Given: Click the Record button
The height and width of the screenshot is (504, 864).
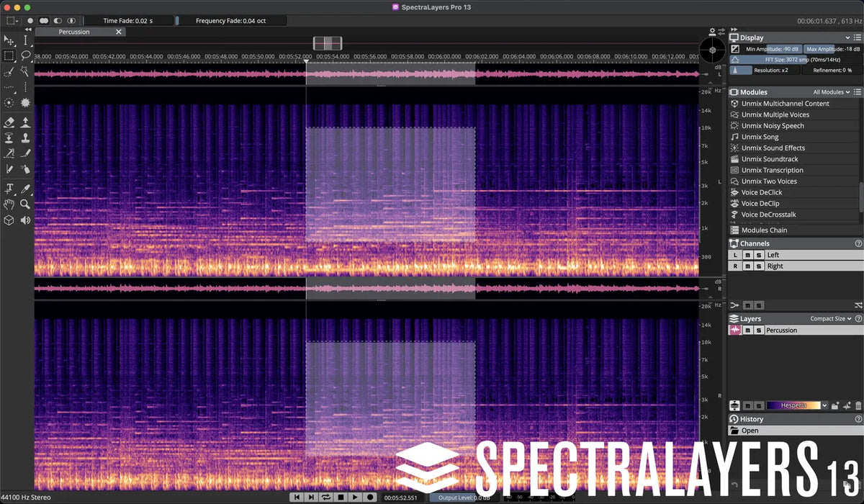Looking at the screenshot, I should point(370,497).
